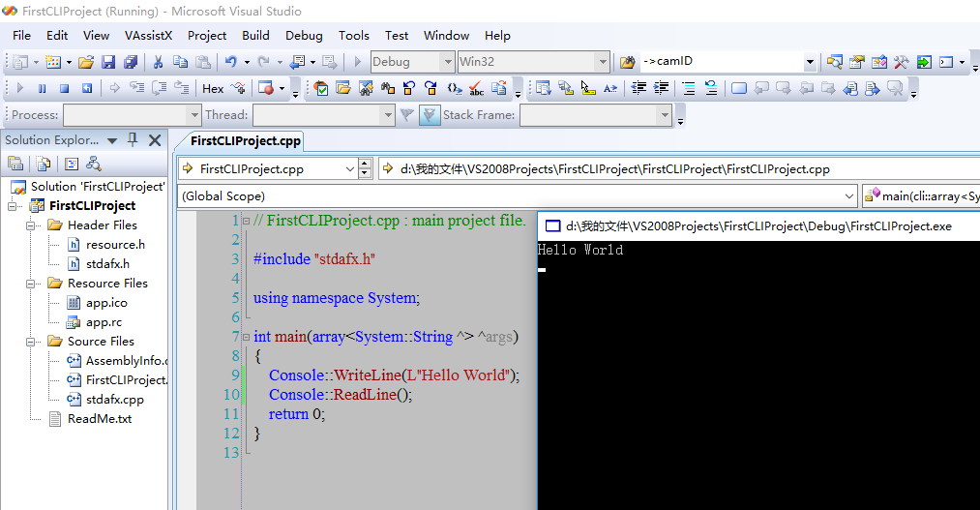Toggle a bookmark on the current line
Viewport: 980px width, 510px height.
738,89
